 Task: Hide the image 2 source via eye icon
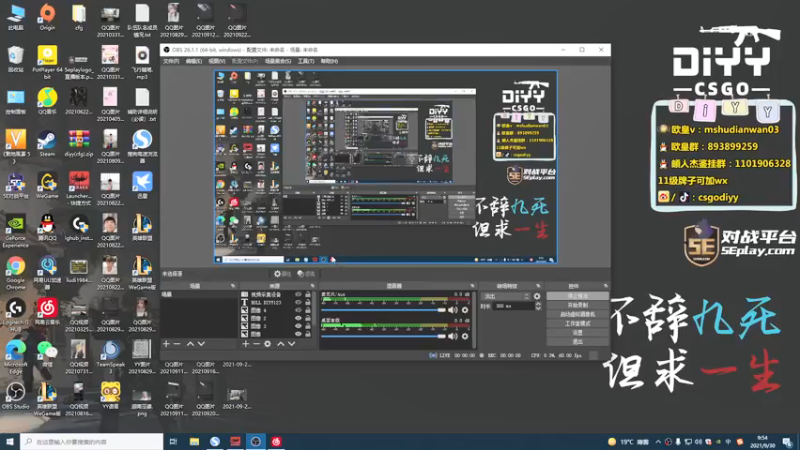click(x=298, y=318)
